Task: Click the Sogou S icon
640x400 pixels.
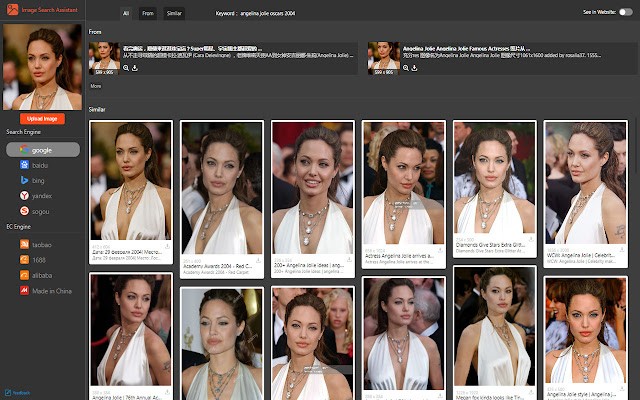Action: tap(24, 211)
